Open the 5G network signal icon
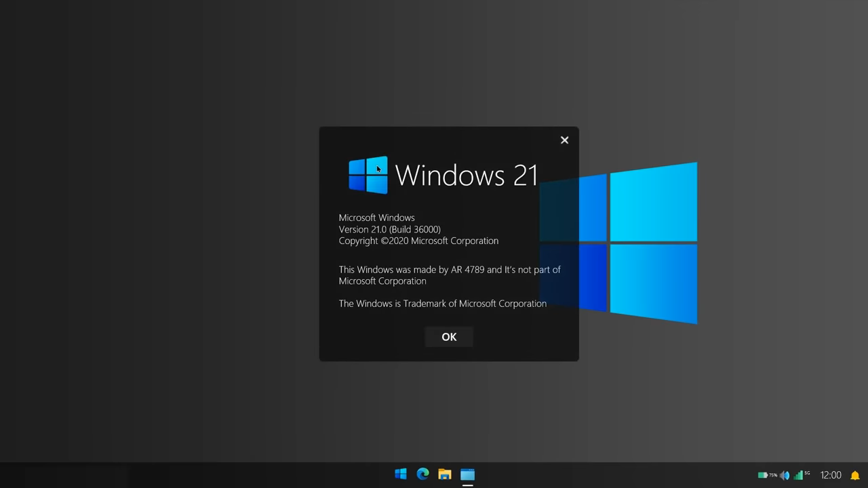Image resolution: width=868 pixels, height=488 pixels. click(802, 474)
